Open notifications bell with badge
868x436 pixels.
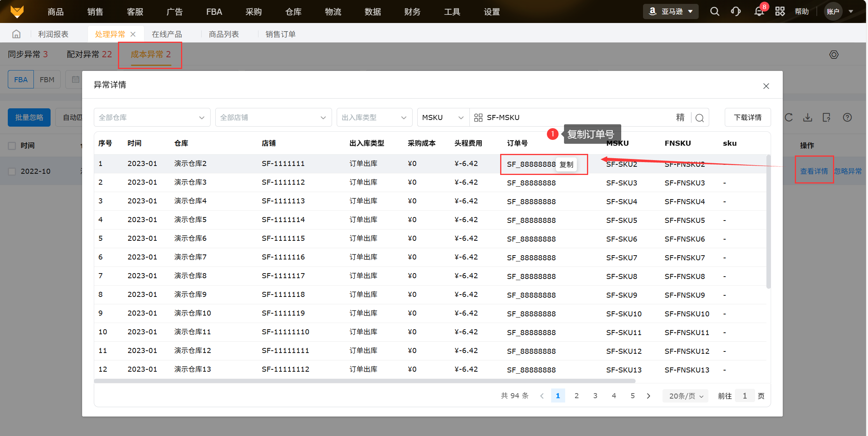point(759,12)
